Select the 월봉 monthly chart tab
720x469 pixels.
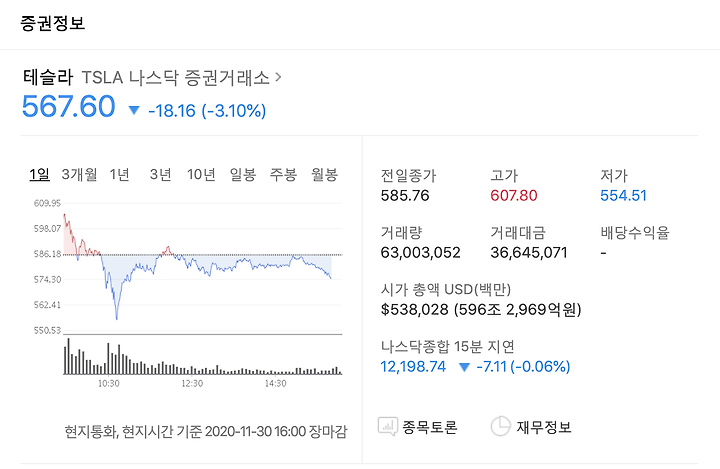[324, 174]
